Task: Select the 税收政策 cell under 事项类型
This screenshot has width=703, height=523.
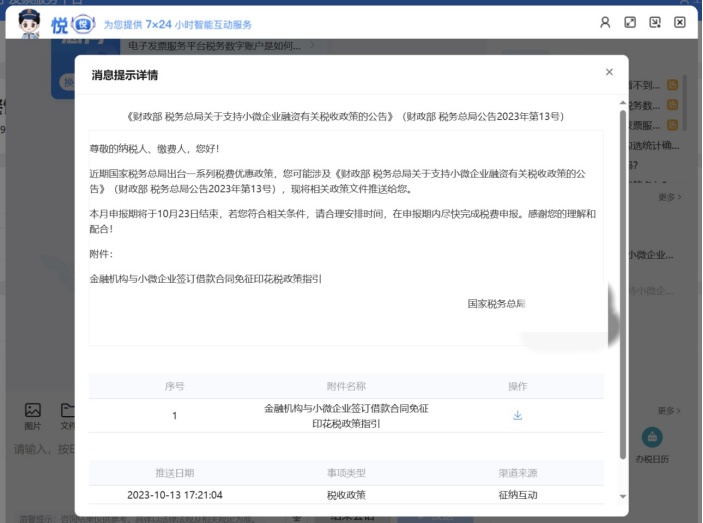Action: pyautogui.click(x=346, y=495)
